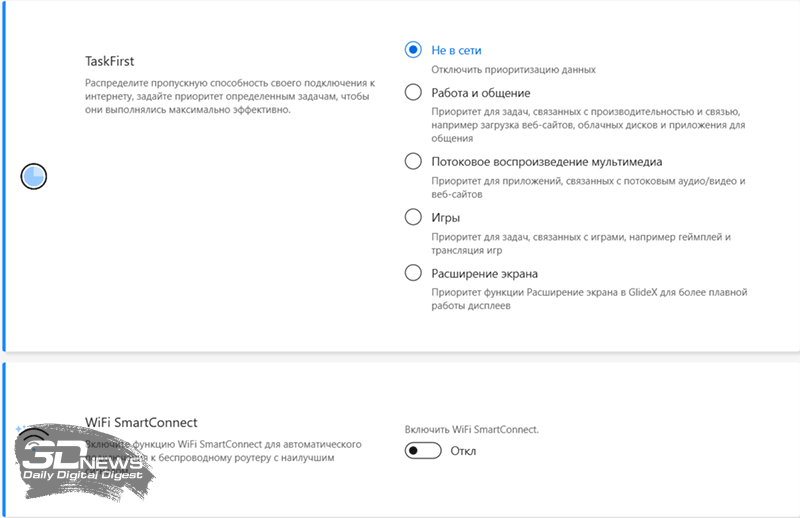Viewport: 800px width, 518px height.
Task: Click description under "Потоковое воспроизведение мультимедиа"
Action: point(589,188)
